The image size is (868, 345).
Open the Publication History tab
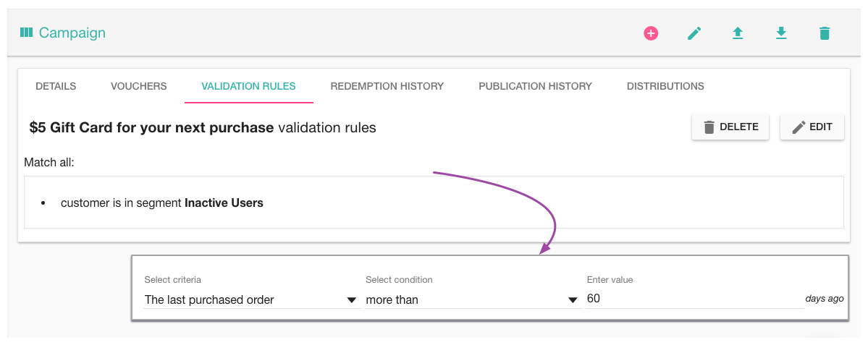535,86
